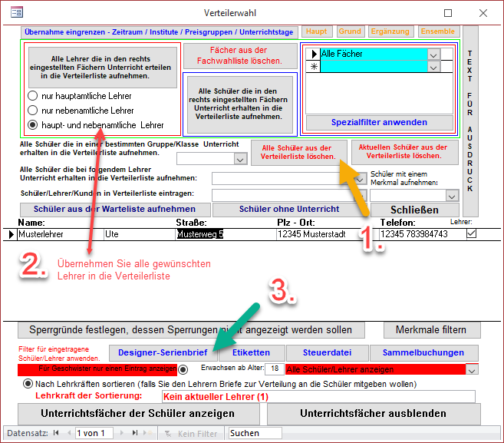Click Alle Schüler aus der Verteilerliste löschen

point(298,153)
